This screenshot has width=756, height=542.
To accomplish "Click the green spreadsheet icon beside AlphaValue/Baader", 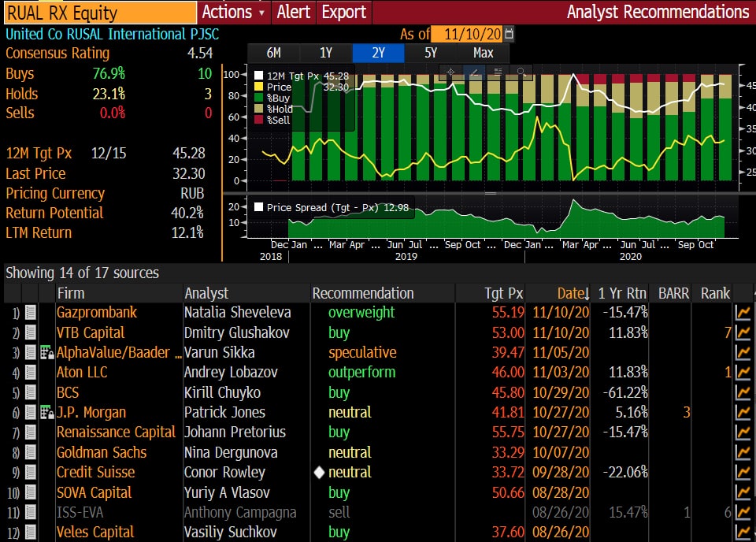I will pos(46,352).
